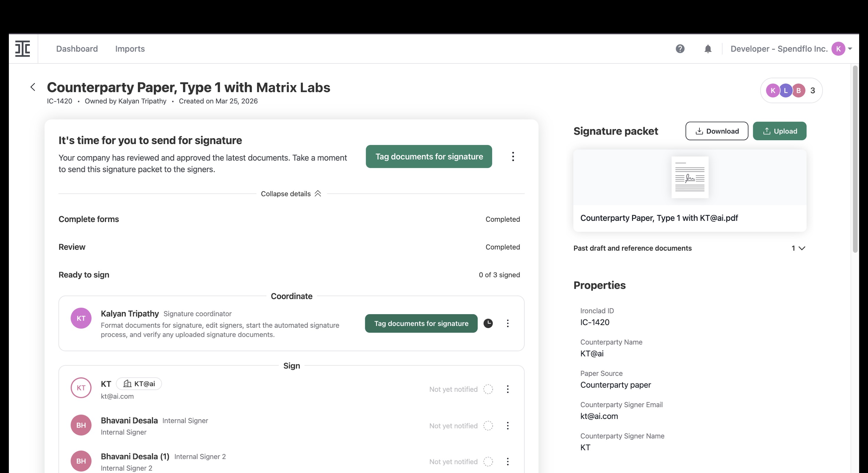Open the help question mark icon
868x473 pixels.
pos(680,49)
